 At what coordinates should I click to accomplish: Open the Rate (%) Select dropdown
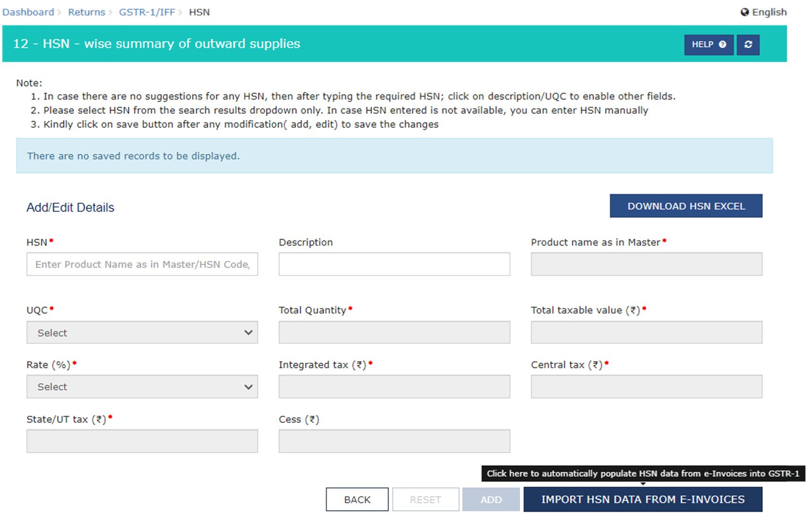click(142, 387)
